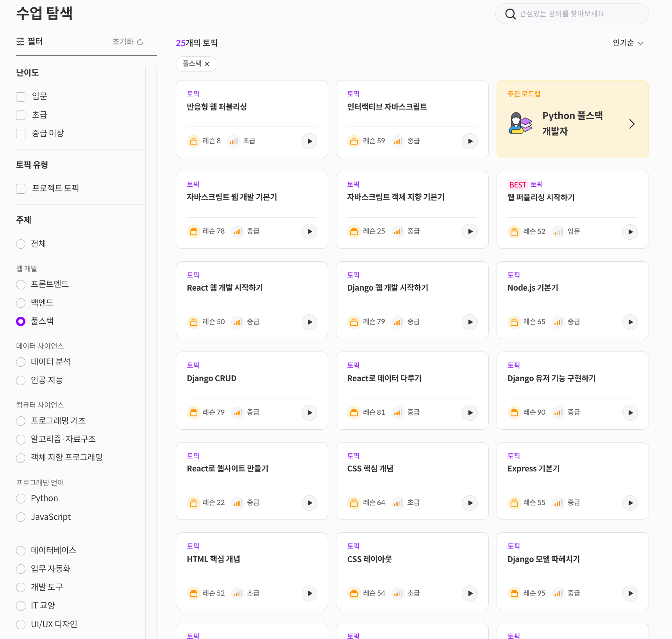Select 알고리즘·자료구조 radio button
The image size is (672, 639).
(x=21, y=439)
